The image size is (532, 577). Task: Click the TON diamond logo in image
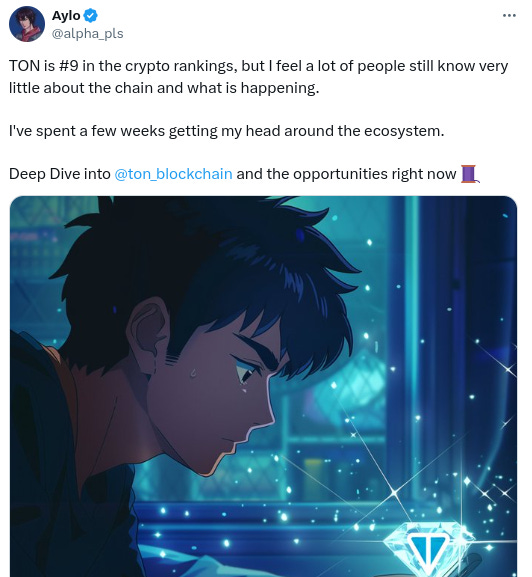point(429,551)
